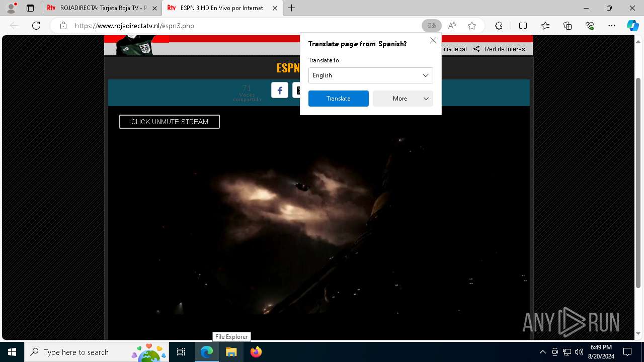View site information lock icon
The image size is (644, 362).
tap(63, 26)
